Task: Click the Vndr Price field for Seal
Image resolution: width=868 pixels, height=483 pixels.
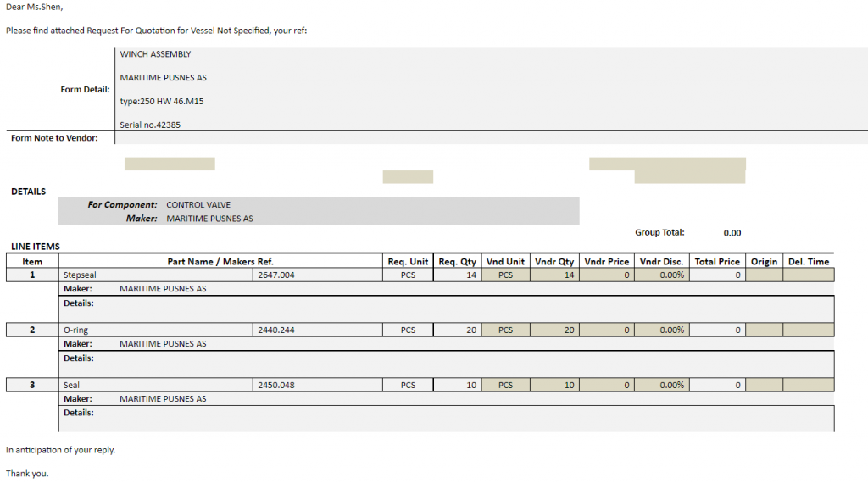Action: tap(606, 386)
